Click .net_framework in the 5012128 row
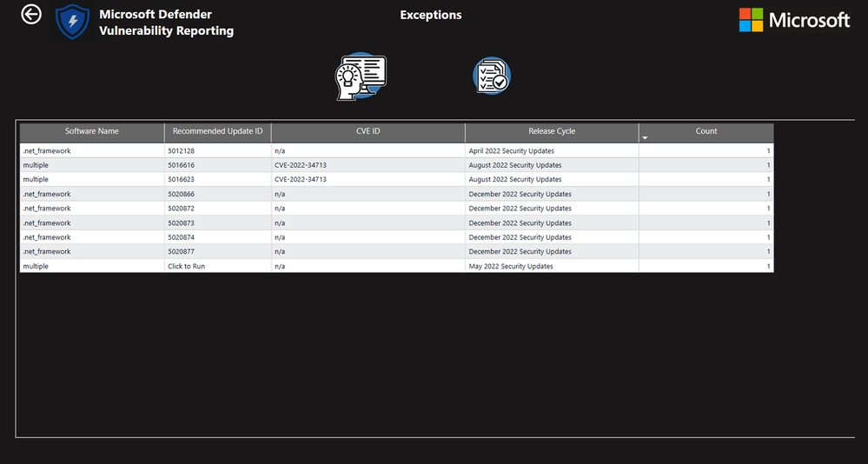This screenshot has width=868, height=464. click(92, 150)
